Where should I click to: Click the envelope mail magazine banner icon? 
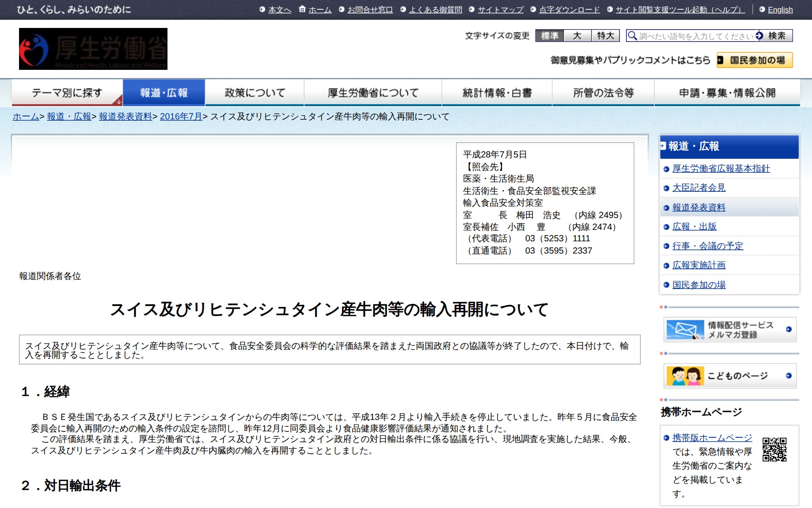(685, 330)
